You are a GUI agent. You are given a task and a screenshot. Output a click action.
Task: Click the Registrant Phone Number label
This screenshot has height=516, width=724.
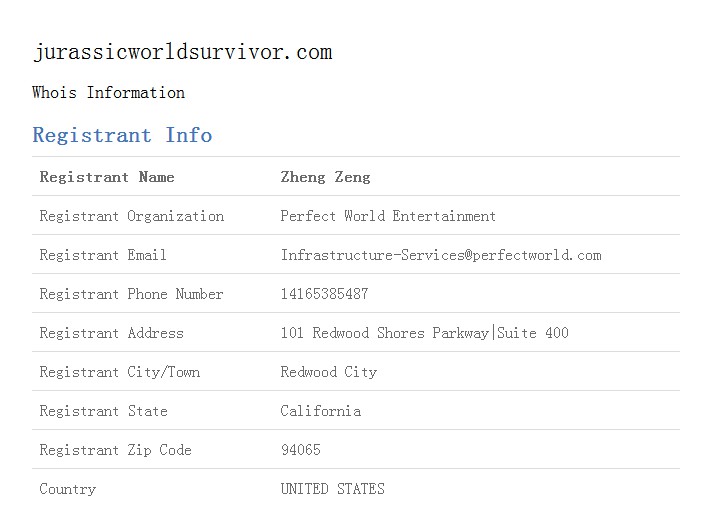(x=132, y=294)
